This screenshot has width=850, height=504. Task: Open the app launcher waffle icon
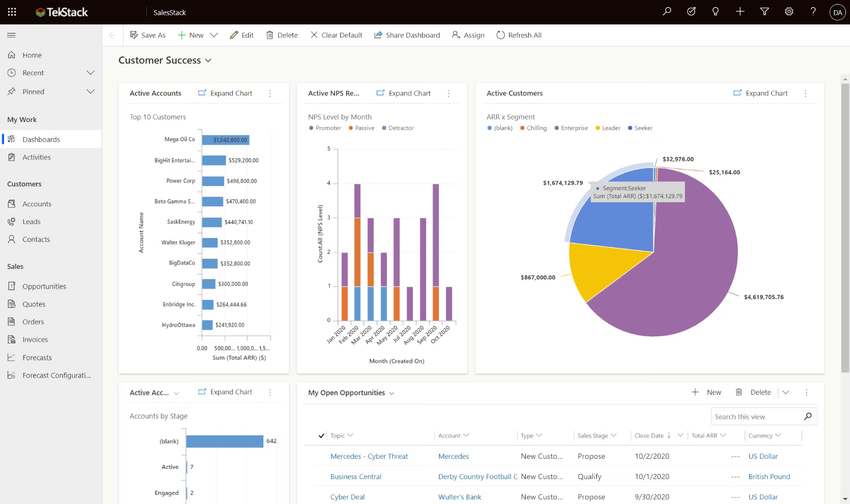(x=12, y=12)
